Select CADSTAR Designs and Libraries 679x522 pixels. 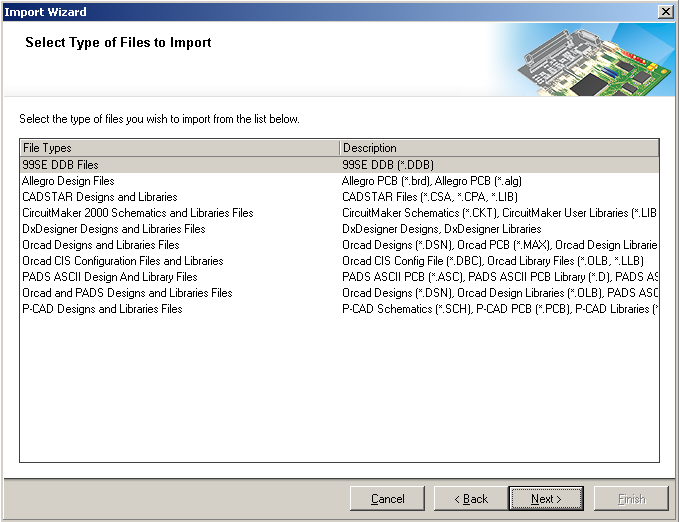point(340,197)
